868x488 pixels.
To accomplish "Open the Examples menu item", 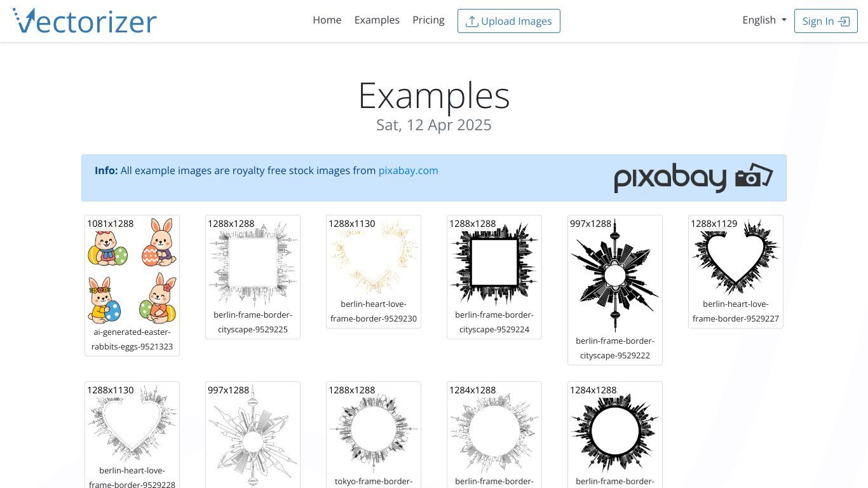I will [x=377, y=20].
